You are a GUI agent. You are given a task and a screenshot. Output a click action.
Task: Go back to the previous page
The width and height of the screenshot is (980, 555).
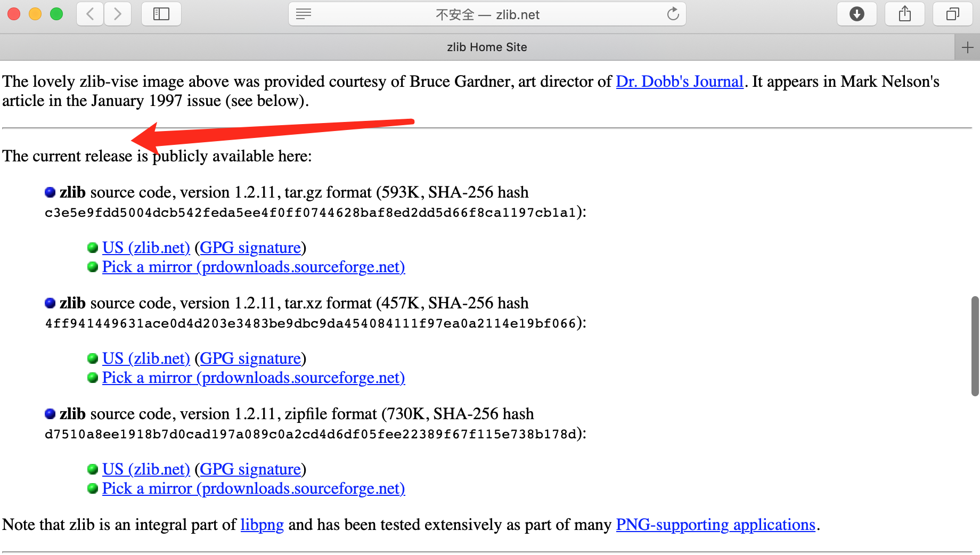91,14
